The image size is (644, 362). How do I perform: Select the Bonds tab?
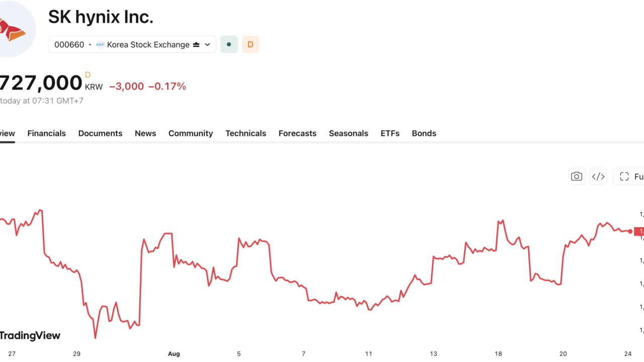click(424, 133)
